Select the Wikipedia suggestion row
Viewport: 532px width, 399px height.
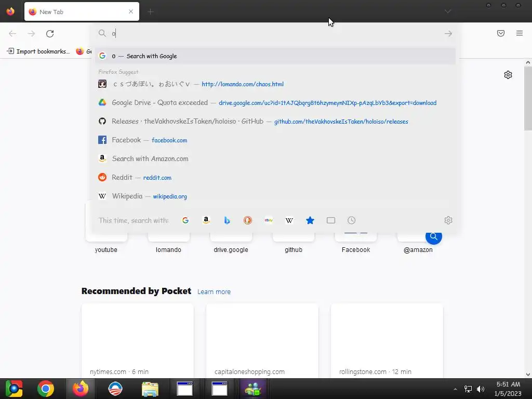[x=275, y=196]
